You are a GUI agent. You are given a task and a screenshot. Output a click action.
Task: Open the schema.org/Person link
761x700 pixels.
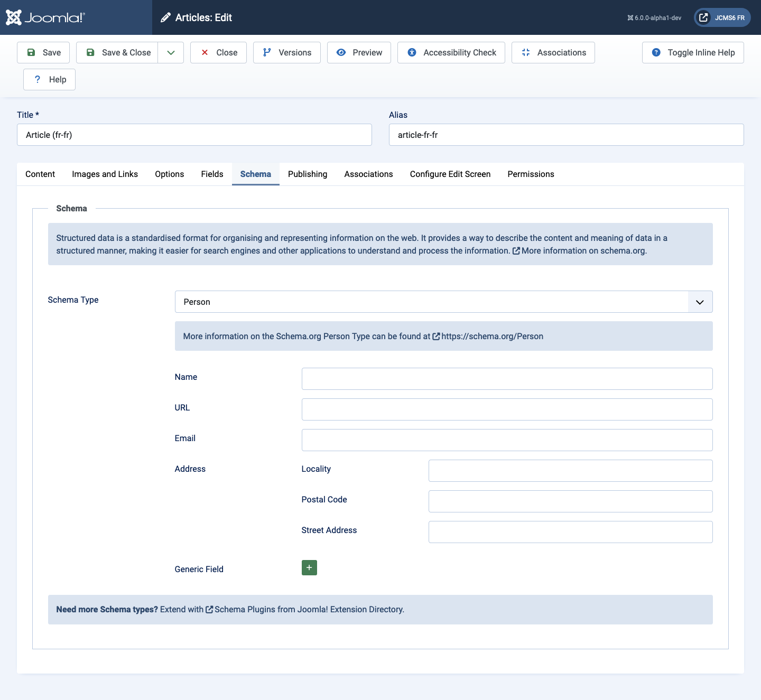point(491,336)
